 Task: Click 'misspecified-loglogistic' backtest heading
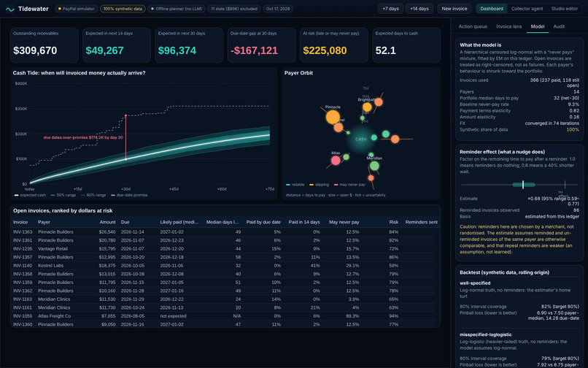pyautogui.click(x=486, y=334)
